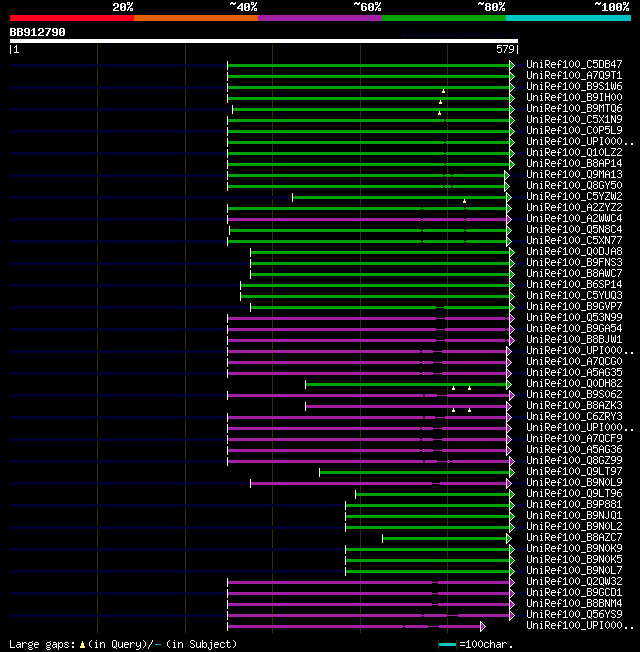Open the UniRef100_B9IH00 hit label
This screenshot has height=652, width=640.
(x=574, y=97)
